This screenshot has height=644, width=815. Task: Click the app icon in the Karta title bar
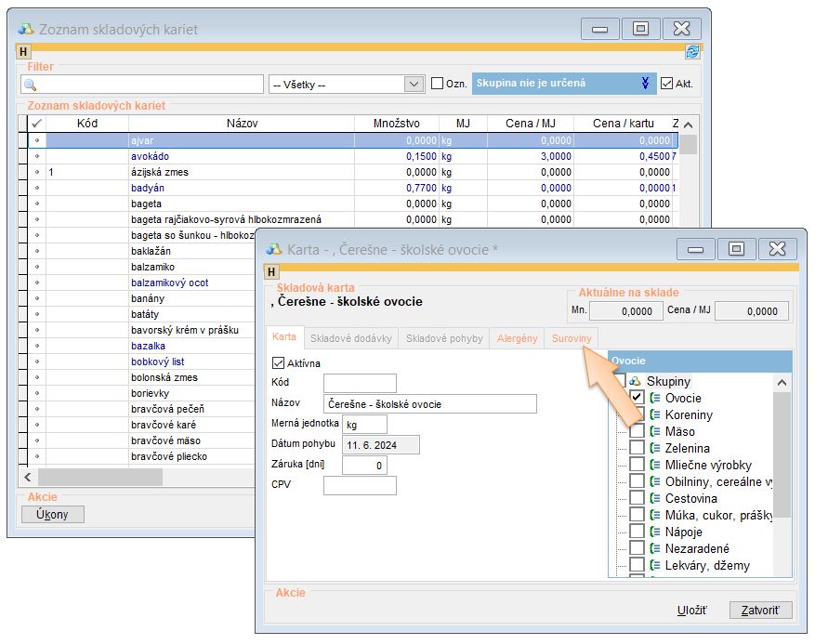point(273,249)
